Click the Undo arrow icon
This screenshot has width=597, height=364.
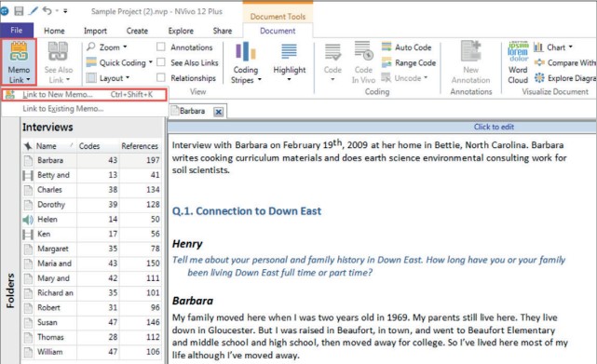[47, 10]
